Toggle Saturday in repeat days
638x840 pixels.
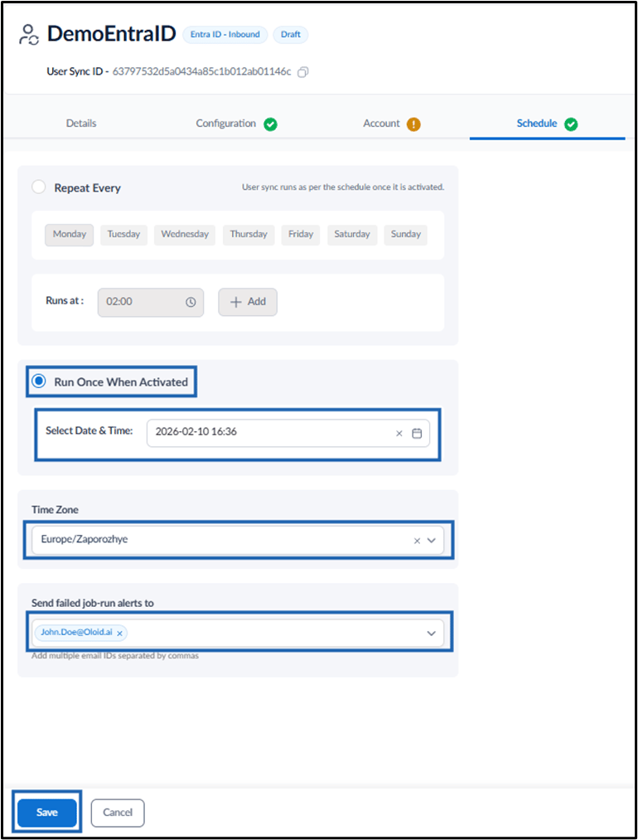click(x=352, y=235)
